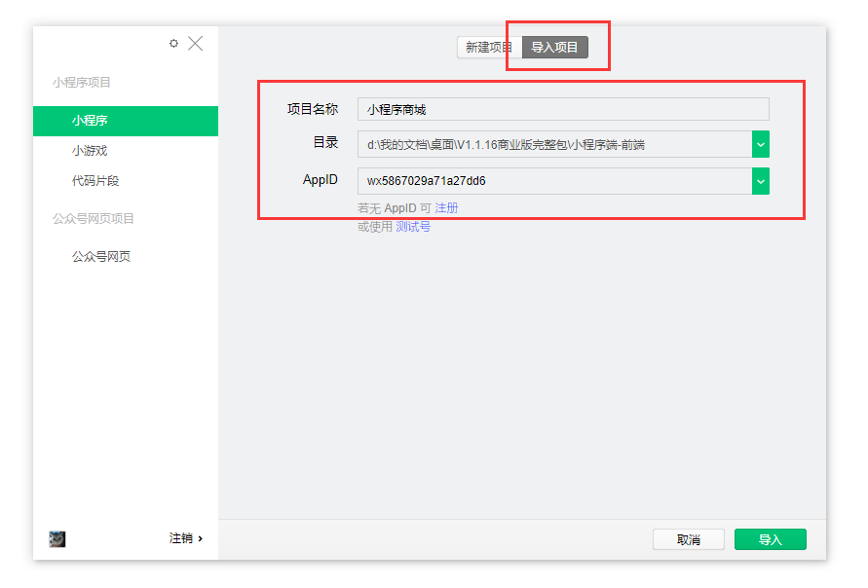
Task: Open 代码片段 in the sidebar
Action: [x=95, y=181]
